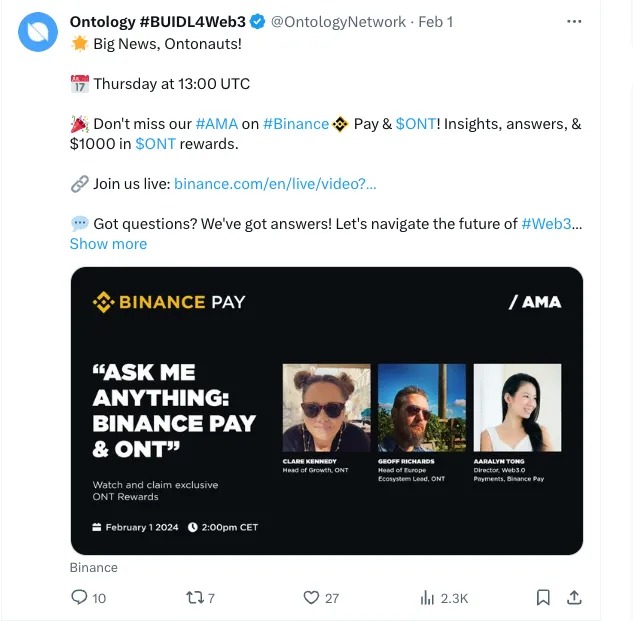The width and height of the screenshot is (633, 621).
Task: Like the tweet with heart icon
Action: [x=311, y=597]
